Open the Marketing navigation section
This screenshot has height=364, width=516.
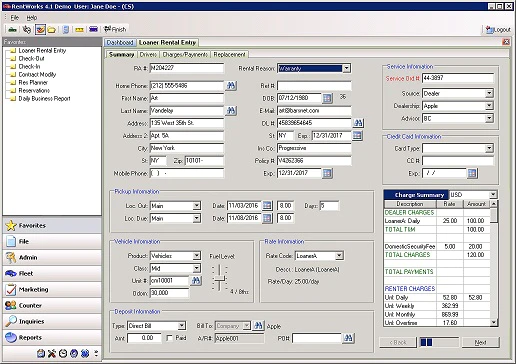click(52, 290)
